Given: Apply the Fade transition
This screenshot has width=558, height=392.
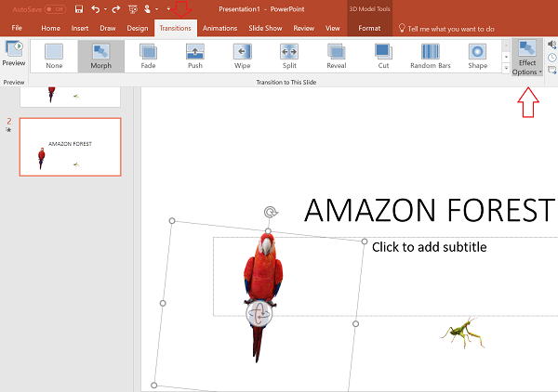Looking at the screenshot, I should [148, 56].
